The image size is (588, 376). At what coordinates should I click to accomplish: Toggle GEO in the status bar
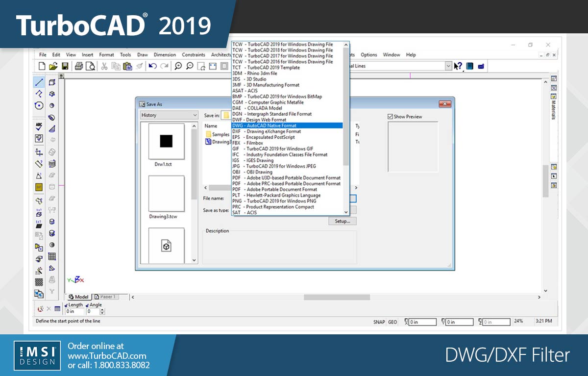coord(392,322)
